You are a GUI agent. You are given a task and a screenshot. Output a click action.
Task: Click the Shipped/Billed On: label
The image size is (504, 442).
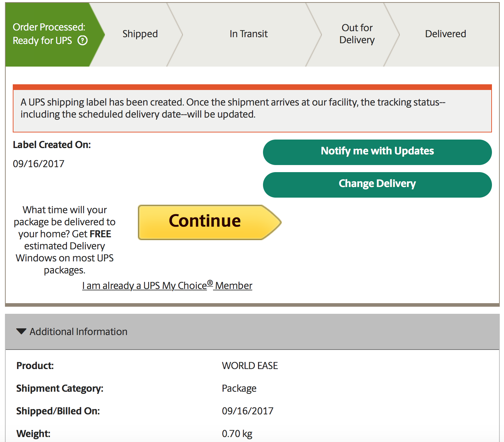(58, 411)
